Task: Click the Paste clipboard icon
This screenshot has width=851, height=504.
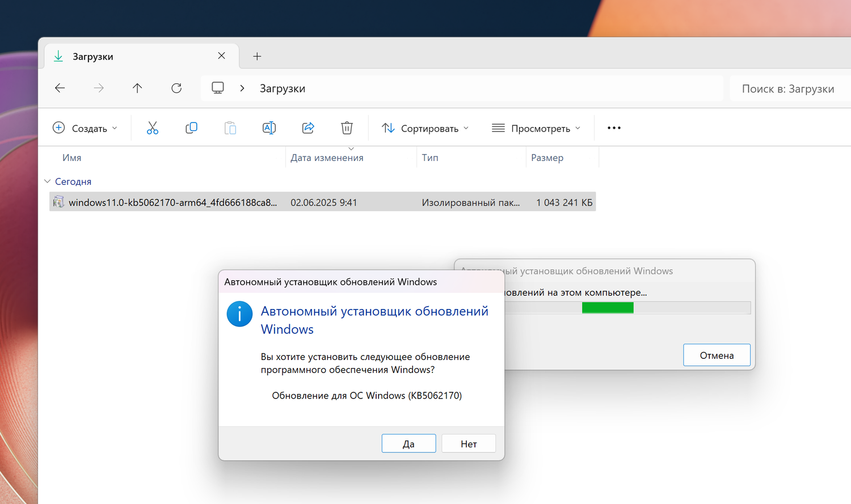Action: (x=230, y=128)
